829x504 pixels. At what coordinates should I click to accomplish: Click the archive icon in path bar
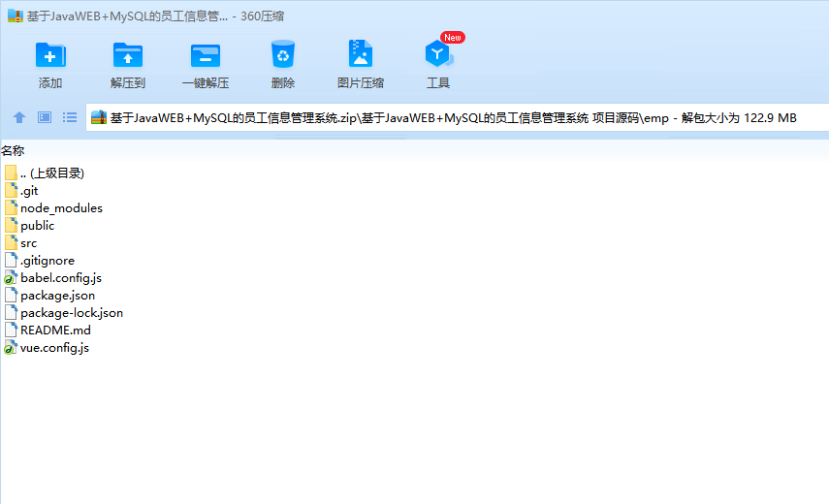pyautogui.click(x=99, y=117)
